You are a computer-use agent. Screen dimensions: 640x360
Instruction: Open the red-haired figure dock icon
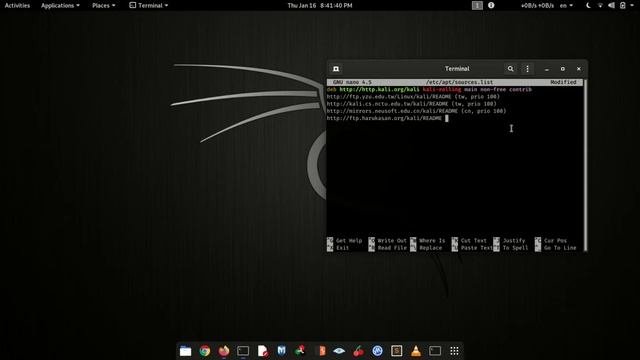coord(301,351)
